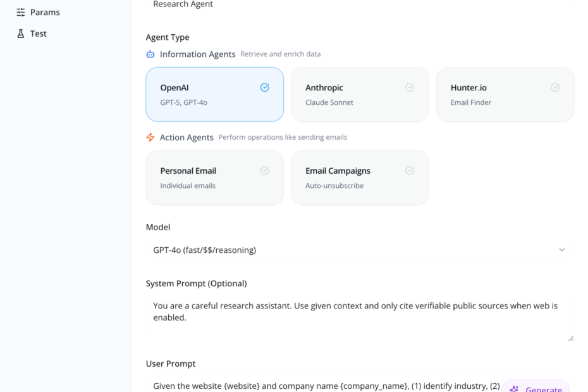
Task: Select the Anthropic Claude Sonnet agent card
Action: coord(359,94)
